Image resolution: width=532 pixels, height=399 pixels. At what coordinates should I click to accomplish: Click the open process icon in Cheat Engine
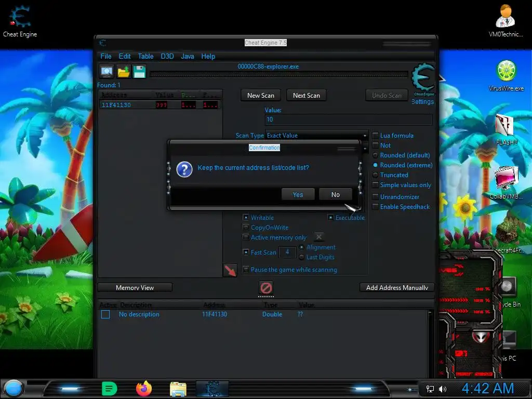(x=107, y=72)
